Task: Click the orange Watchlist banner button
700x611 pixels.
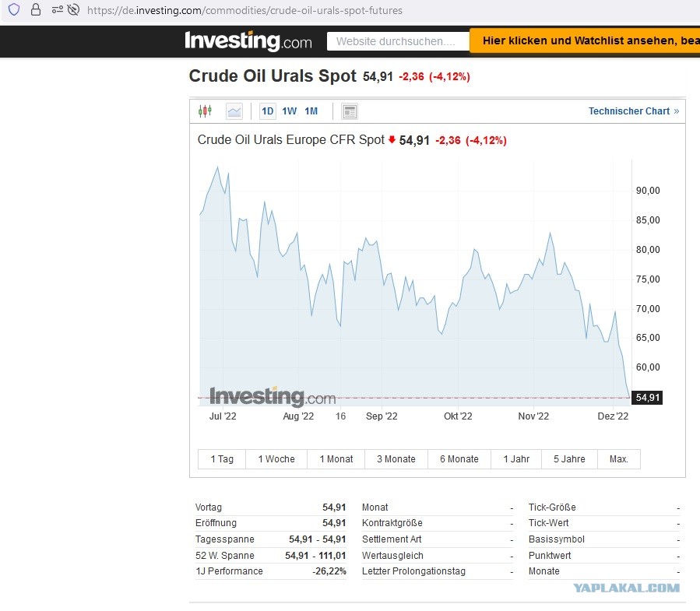Action: tap(585, 41)
